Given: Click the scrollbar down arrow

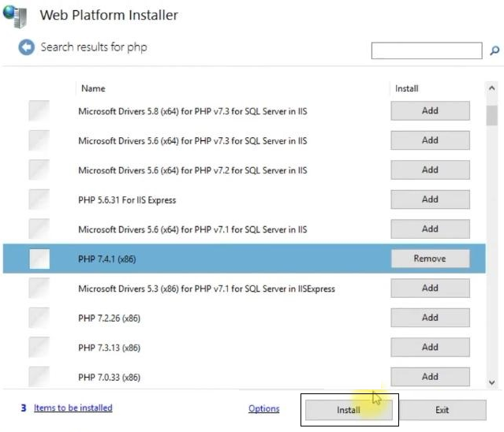Looking at the screenshot, I should click(x=492, y=382).
